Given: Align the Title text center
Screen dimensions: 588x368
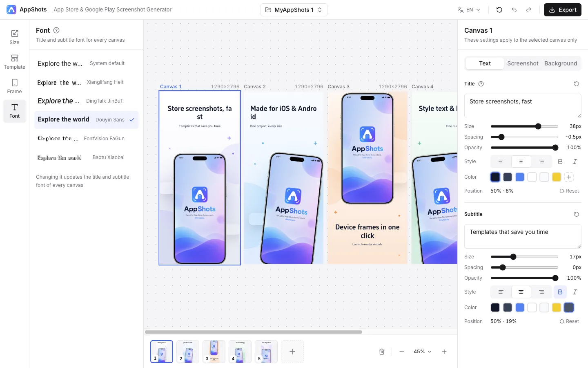Looking at the screenshot, I should point(521,162).
